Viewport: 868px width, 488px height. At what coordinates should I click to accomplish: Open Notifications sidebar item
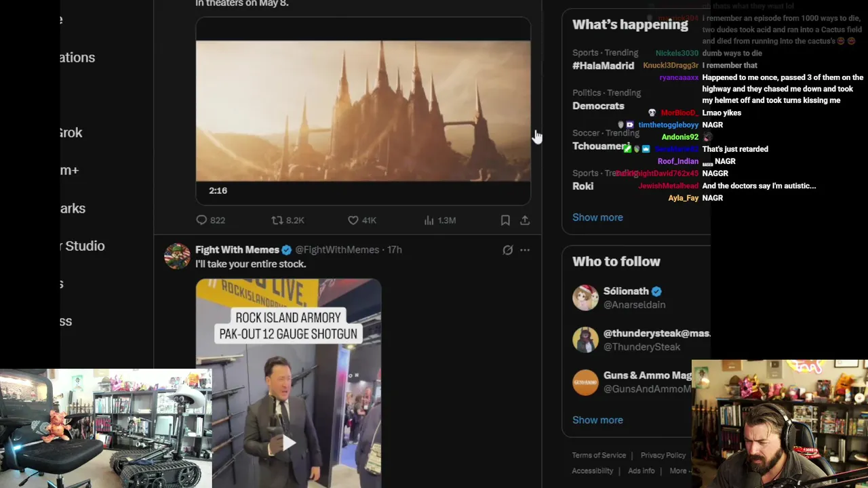coord(77,58)
